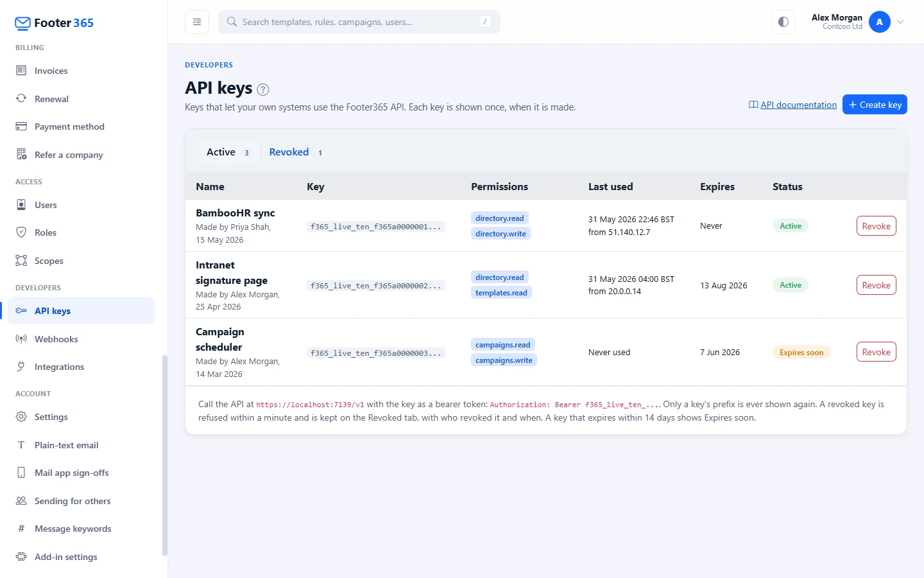Open the Webhooks page
Viewport: 924px width, 578px height.
81,339
